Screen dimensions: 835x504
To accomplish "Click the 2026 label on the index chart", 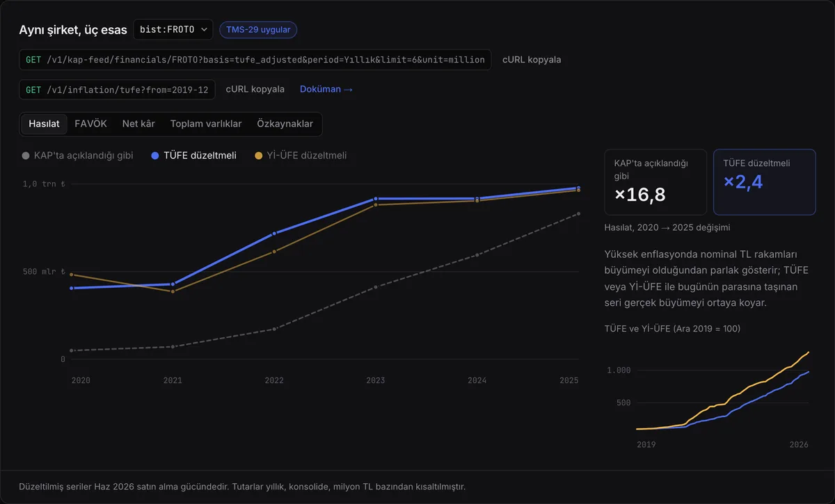I will (x=799, y=444).
